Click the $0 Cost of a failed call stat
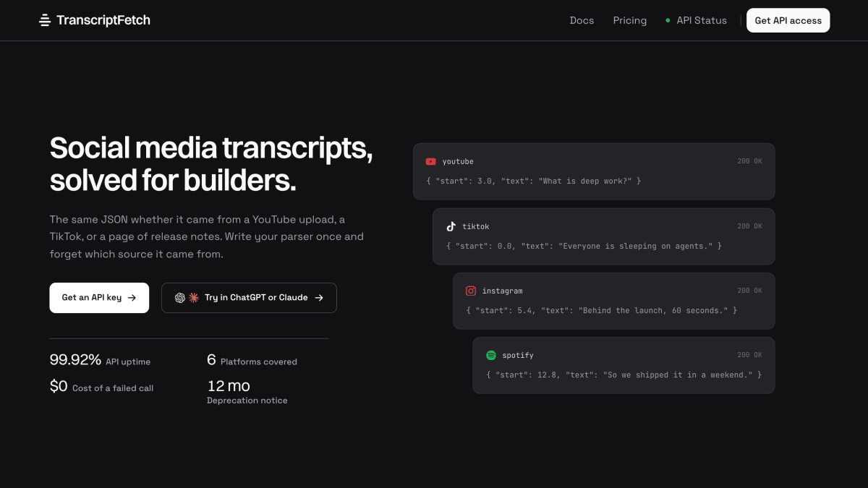This screenshot has height=488, width=868. pos(101,387)
